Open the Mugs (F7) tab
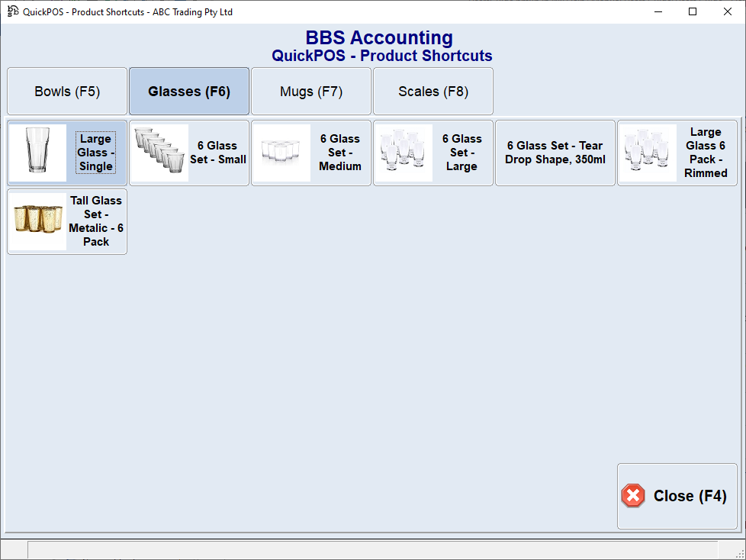The height and width of the screenshot is (560, 746). (x=310, y=91)
